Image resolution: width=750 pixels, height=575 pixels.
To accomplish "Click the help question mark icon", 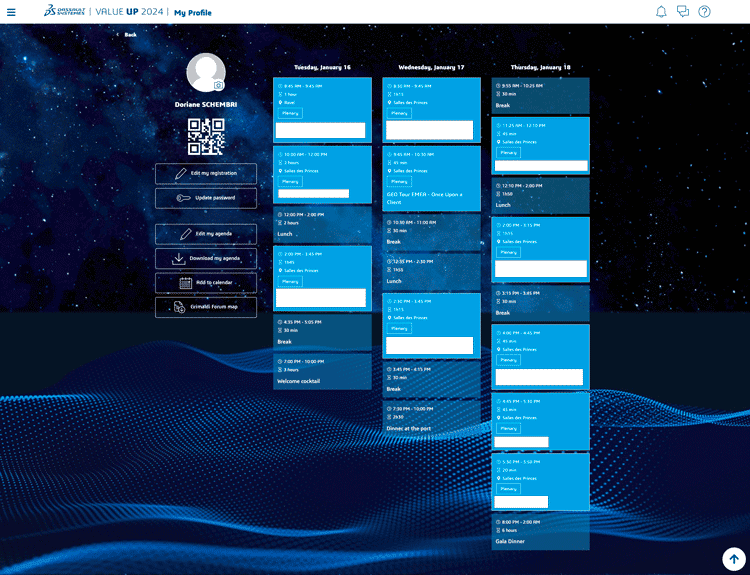I will click(705, 12).
